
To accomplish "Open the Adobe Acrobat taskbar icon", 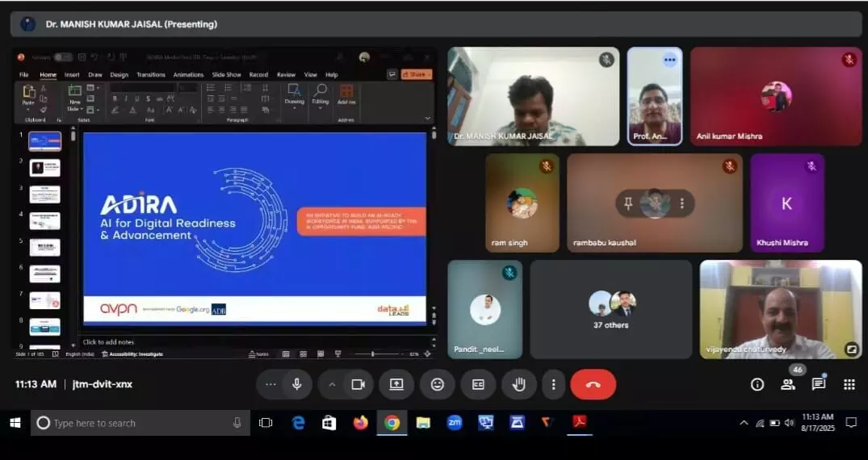I will pyautogui.click(x=580, y=423).
